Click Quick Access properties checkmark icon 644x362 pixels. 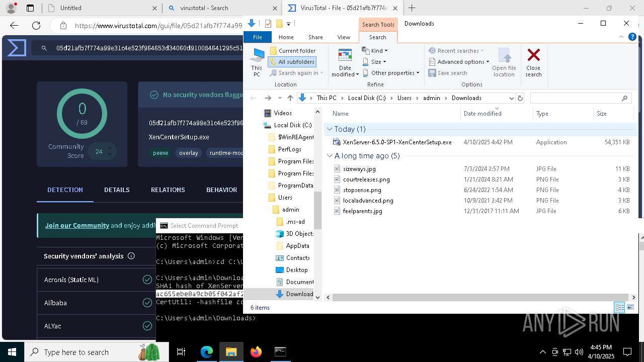pyautogui.click(x=268, y=24)
